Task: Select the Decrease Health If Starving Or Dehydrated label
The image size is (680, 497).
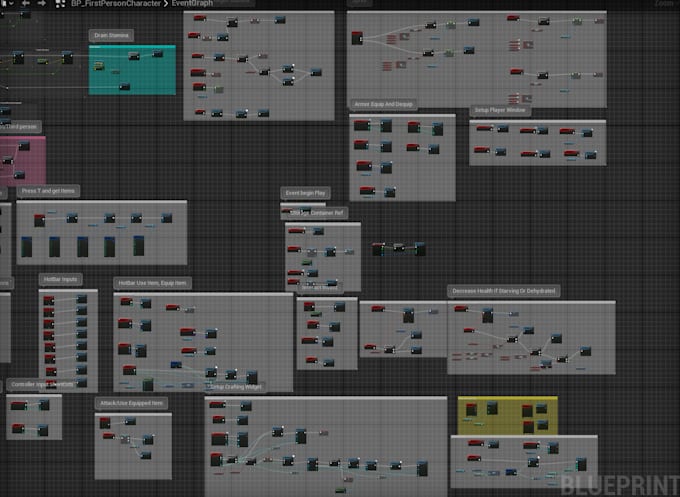Action: point(503,291)
